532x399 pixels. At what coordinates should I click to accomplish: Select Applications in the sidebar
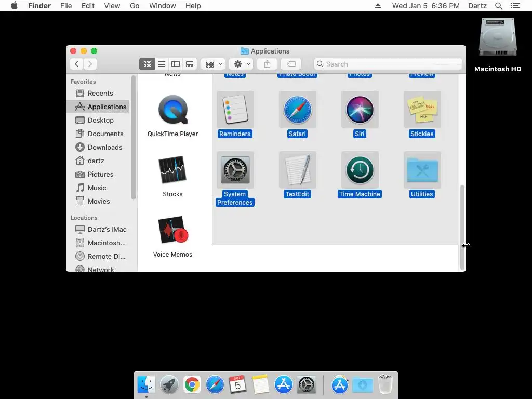(98, 107)
